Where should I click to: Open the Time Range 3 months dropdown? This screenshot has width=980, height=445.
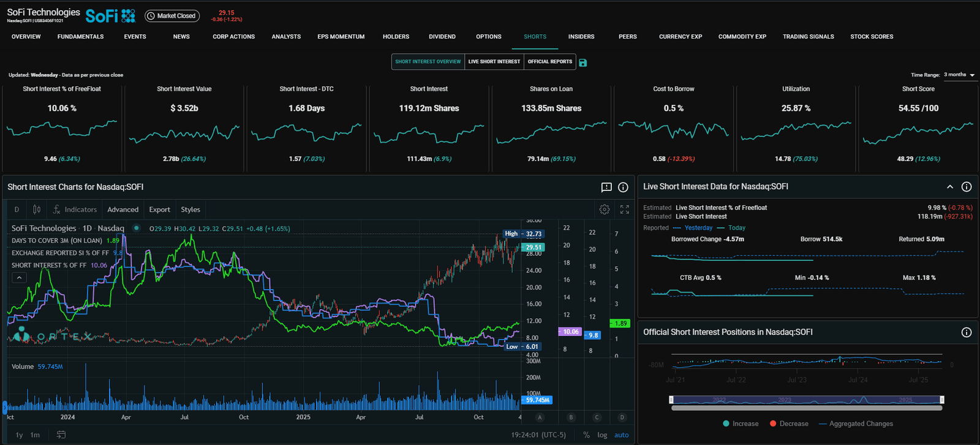959,75
